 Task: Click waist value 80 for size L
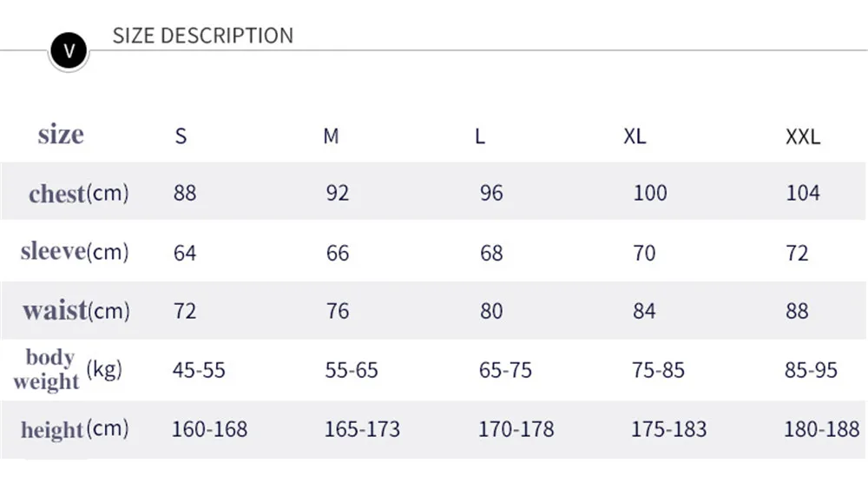coord(491,311)
